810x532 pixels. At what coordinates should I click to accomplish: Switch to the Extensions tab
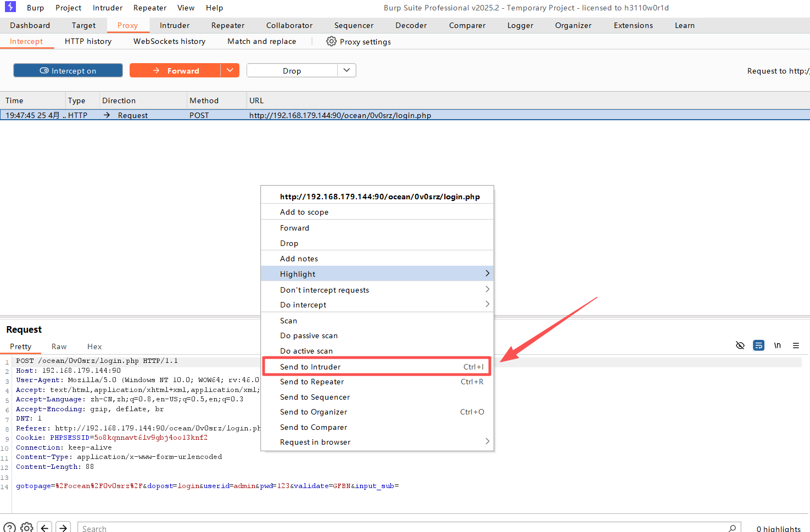pos(633,25)
